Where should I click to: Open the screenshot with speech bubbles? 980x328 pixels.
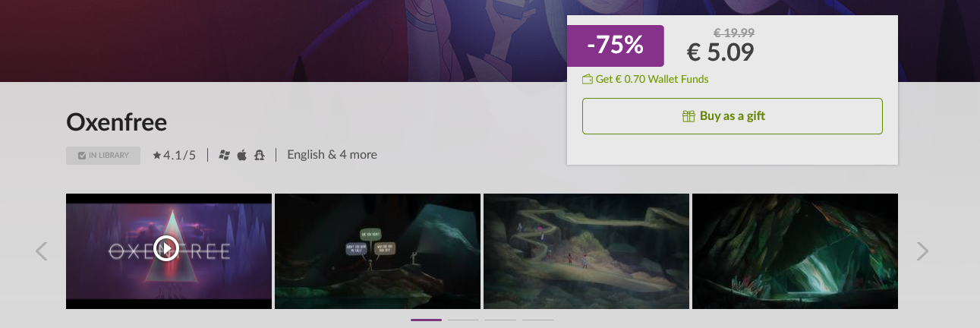pyautogui.click(x=377, y=251)
